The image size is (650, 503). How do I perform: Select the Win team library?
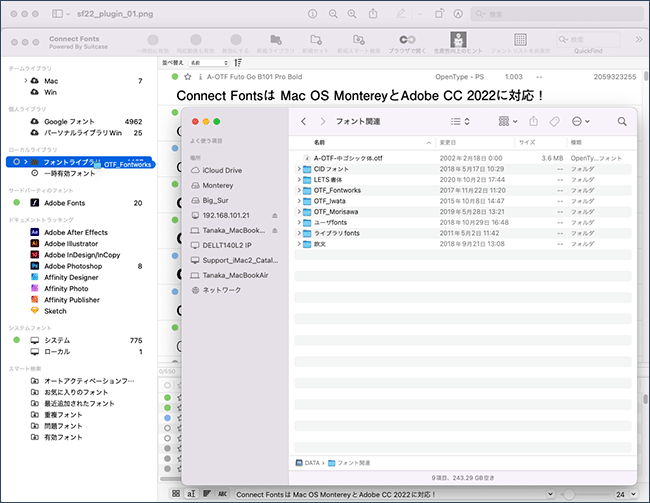click(x=51, y=92)
